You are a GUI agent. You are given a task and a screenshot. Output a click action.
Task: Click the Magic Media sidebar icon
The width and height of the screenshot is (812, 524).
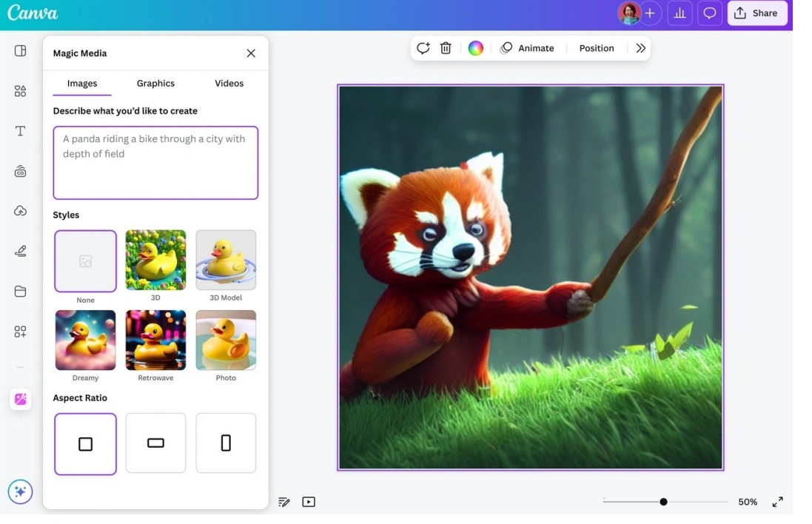click(x=20, y=400)
